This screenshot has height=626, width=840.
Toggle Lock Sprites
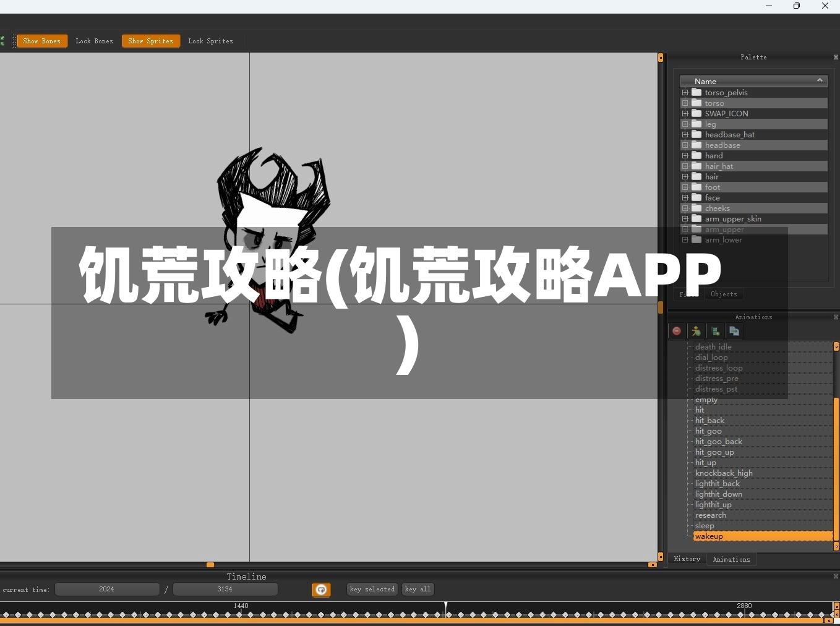211,41
